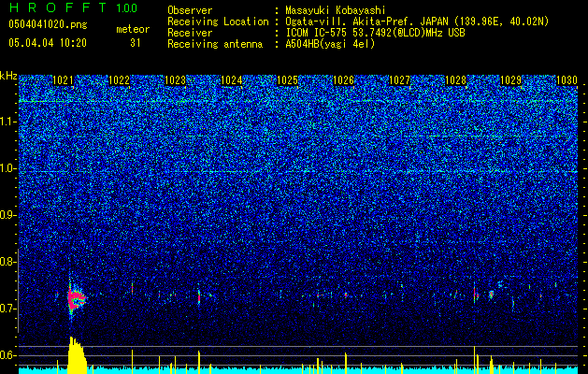Click the 1023 time marker
588x374 pixels.
(x=175, y=80)
